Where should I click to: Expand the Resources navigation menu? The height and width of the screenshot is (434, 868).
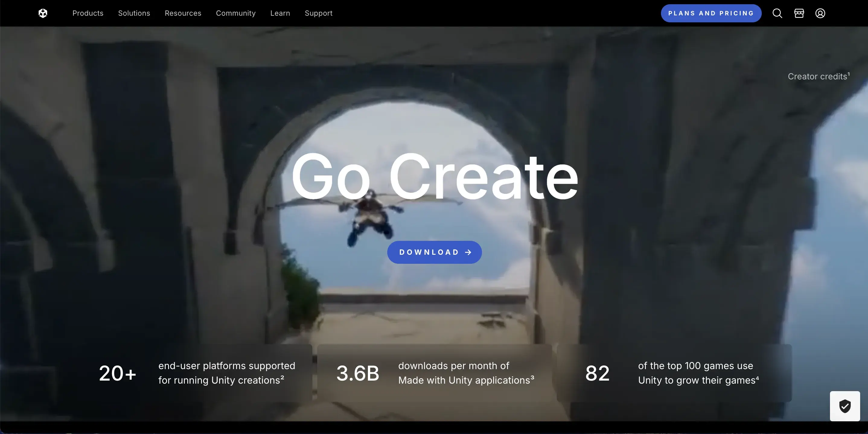(183, 13)
